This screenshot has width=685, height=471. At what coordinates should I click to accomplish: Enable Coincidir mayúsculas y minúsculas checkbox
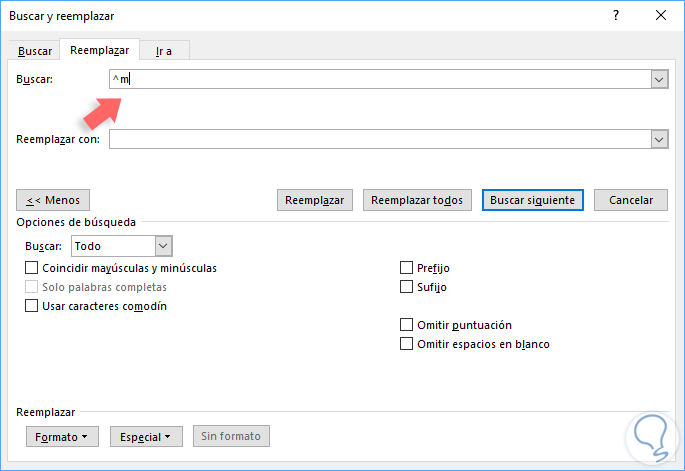click(x=31, y=268)
